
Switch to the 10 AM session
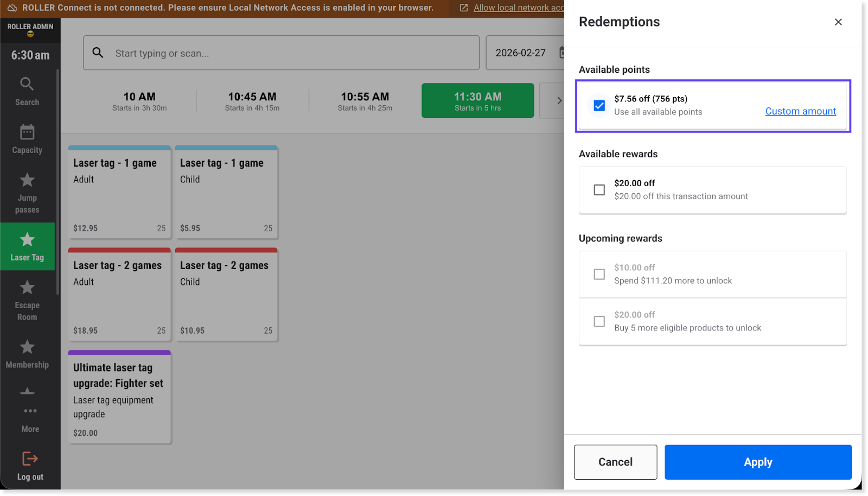point(139,100)
